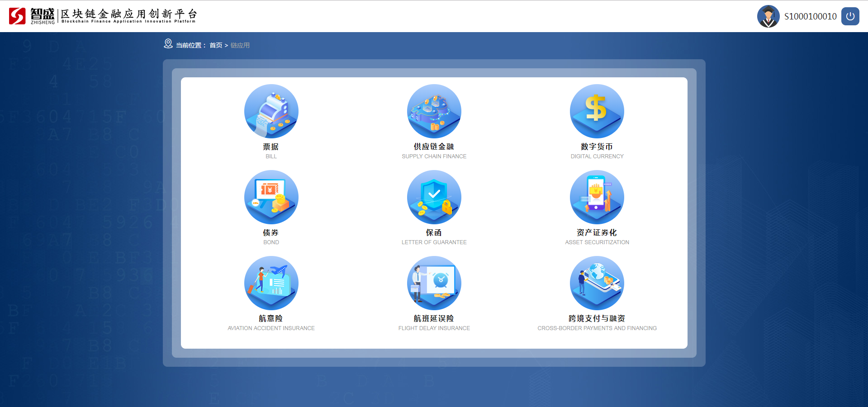The height and width of the screenshot is (407, 868).
Task: Click the 供应链金融 text label
Action: 434,147
